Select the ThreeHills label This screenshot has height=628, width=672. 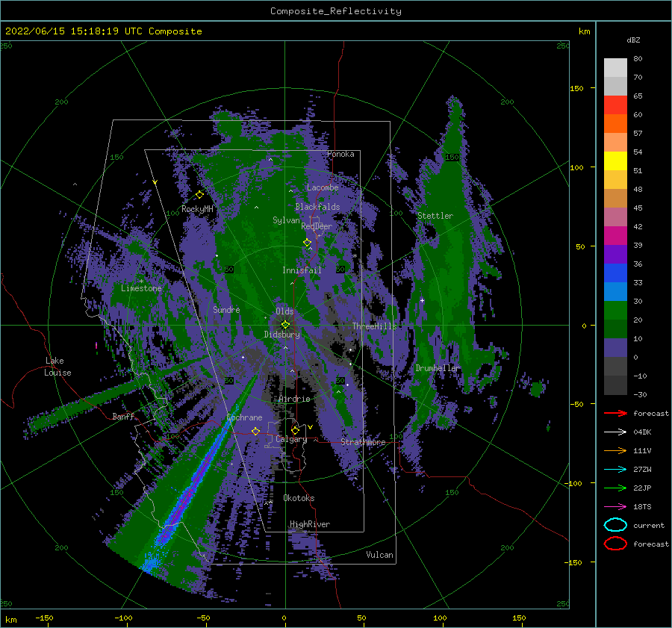pos(375,326)
